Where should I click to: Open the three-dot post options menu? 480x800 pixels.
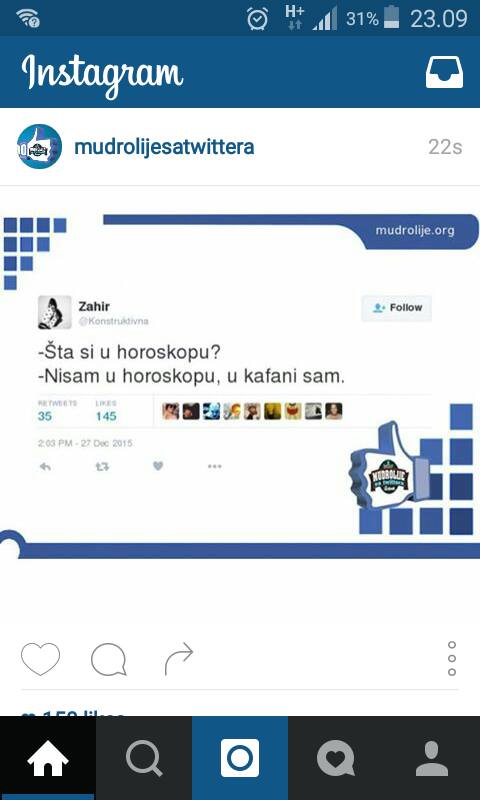[451, 659]
